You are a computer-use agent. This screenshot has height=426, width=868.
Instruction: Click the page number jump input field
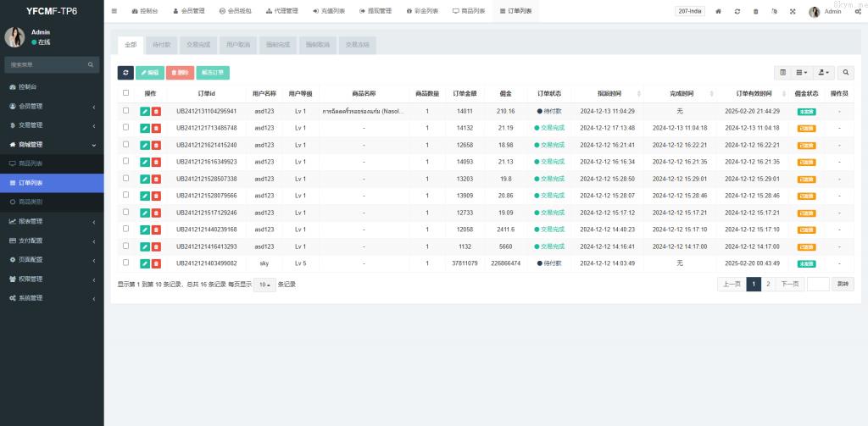pos(818,285)
